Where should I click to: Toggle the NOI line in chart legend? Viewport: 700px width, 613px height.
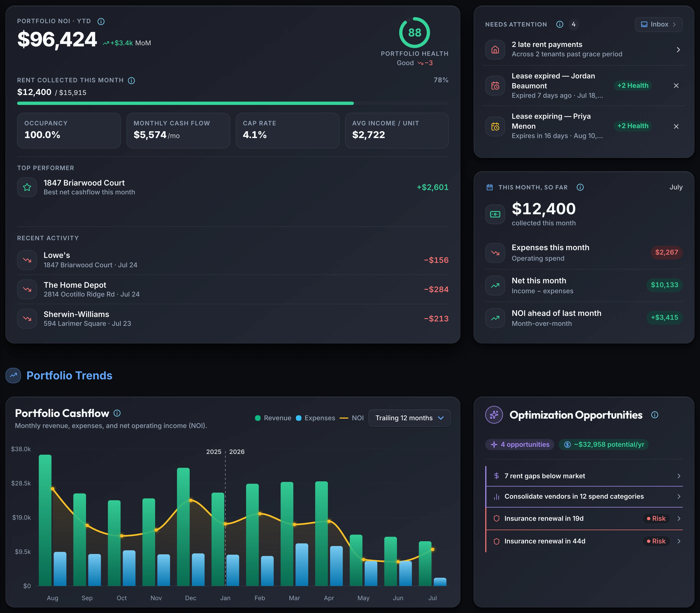[x=351, y=418]
